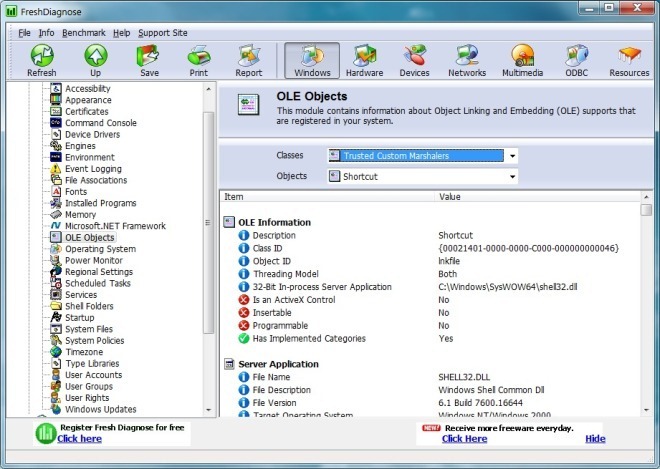
Task: Click the Value column header
Action: click(x=537, y=197)
